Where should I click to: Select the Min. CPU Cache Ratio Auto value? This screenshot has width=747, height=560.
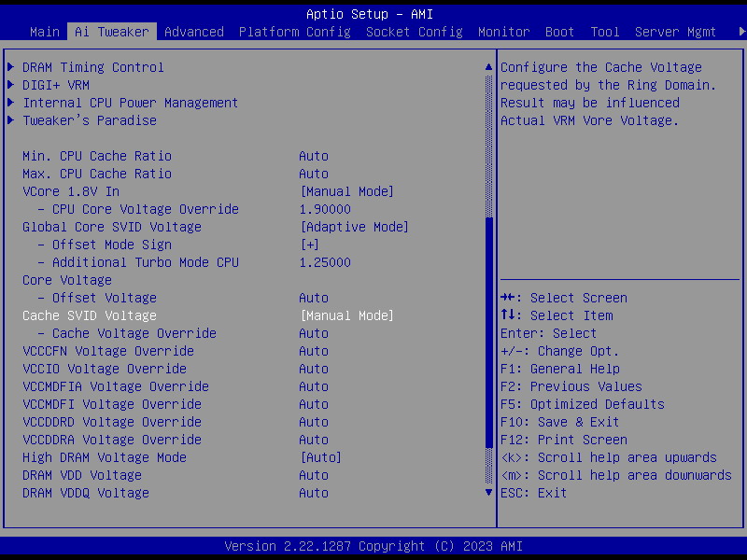tap(314, 156)
